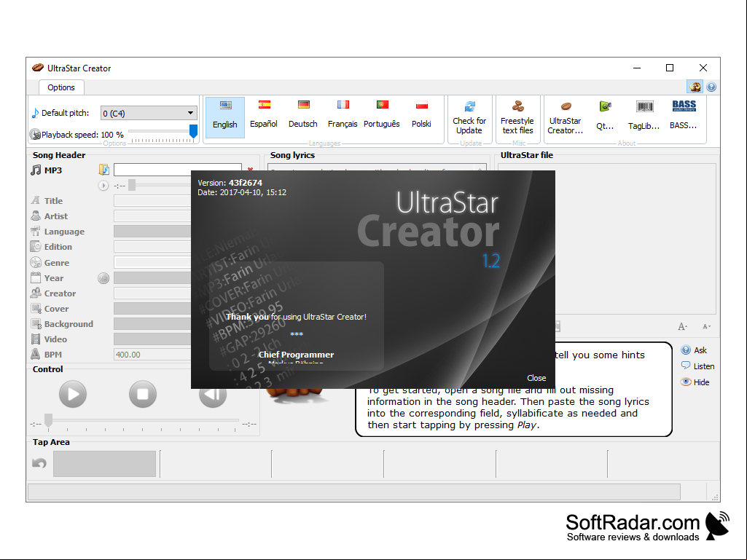Start playback with the Play button

point(73,394)
